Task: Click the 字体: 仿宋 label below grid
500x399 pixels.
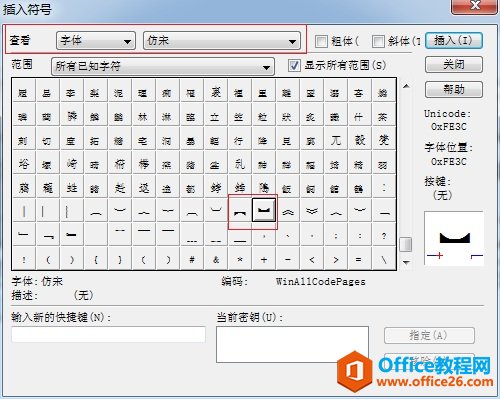Action: [37, 282]
